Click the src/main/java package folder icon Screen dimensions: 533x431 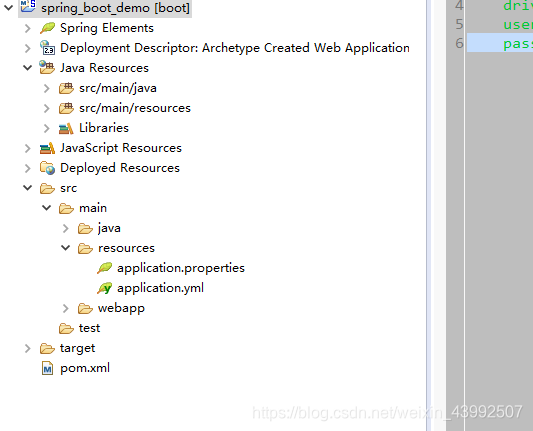tap(66, 88)
